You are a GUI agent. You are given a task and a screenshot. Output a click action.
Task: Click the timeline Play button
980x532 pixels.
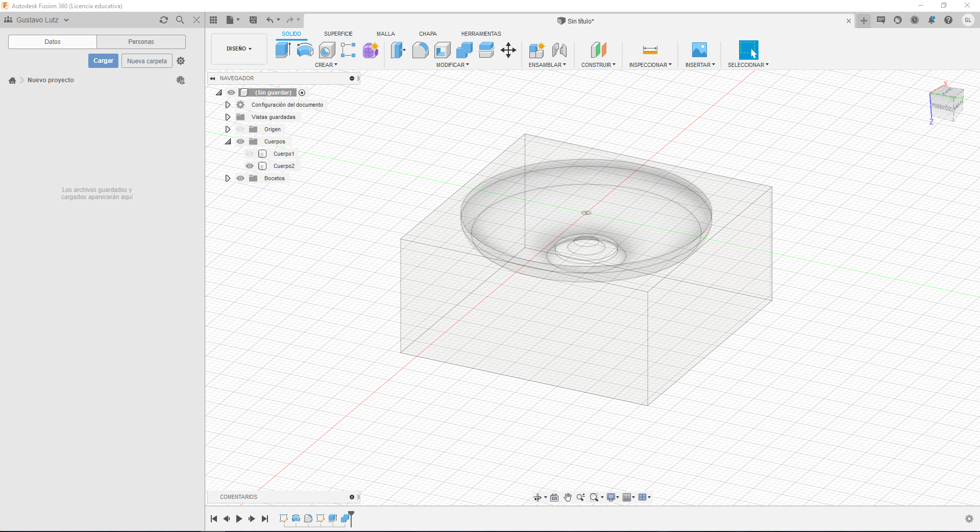click(239, 519)
